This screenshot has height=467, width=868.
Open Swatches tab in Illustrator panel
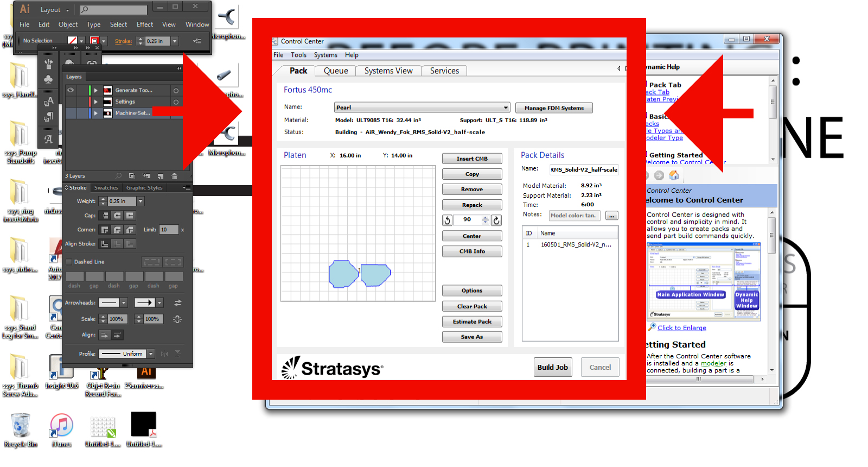(106, 188)
